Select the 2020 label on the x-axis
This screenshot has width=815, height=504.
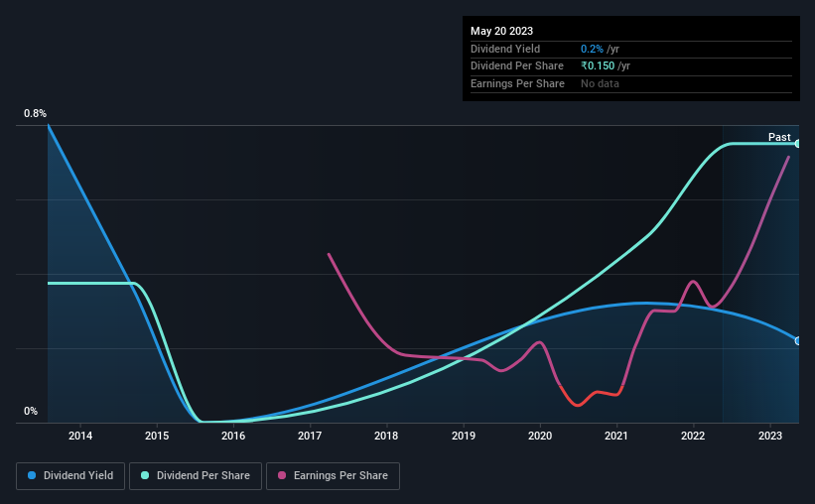(x=540, y=436)
